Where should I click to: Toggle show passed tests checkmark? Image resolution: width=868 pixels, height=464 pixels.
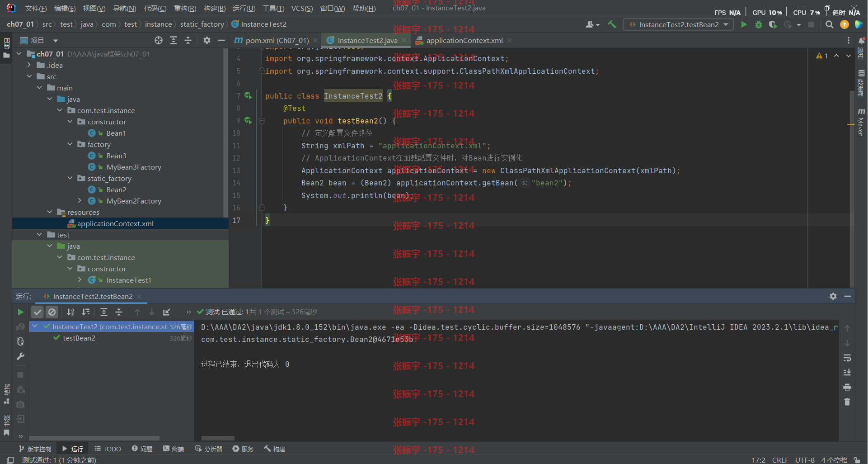pyautogui.click(x=38, y=312)
